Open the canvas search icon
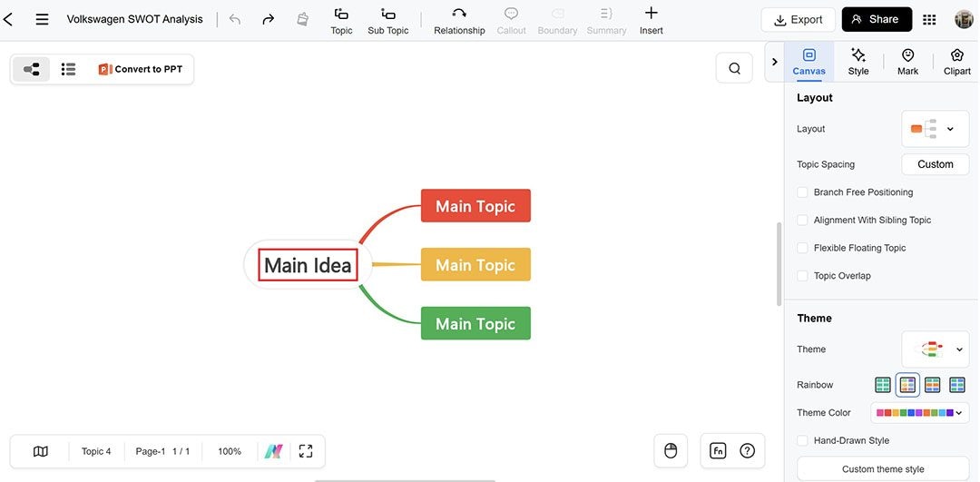 click(734, 69)
